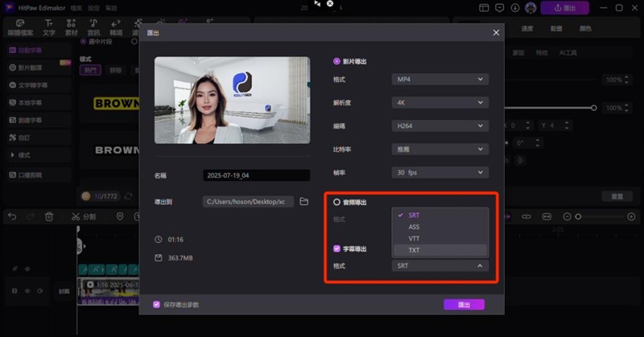Select the 音頻導出 audio export radio button
644x337 pixels.
(x=336, y=202)
